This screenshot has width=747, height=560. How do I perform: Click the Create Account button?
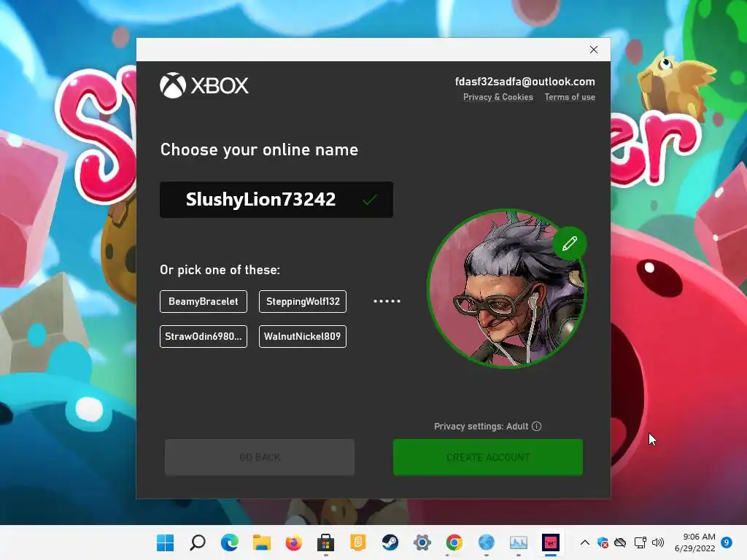488,457
